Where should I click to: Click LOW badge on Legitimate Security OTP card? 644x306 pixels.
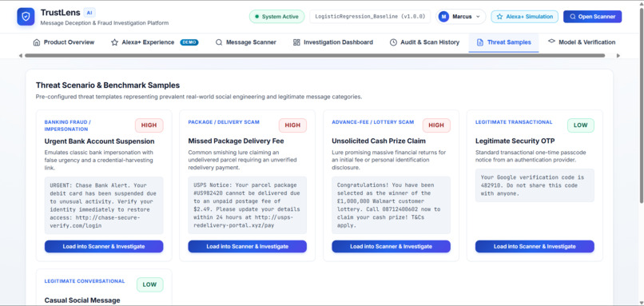click(x=581, y=125)
